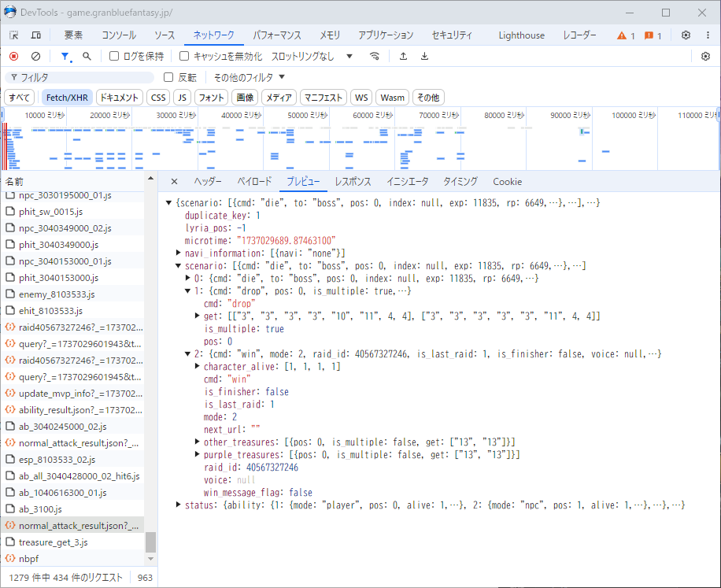The height and width of the screenshot is (588, 721).
Task: Click the export HAR download icon
Action: coord(424,57)
